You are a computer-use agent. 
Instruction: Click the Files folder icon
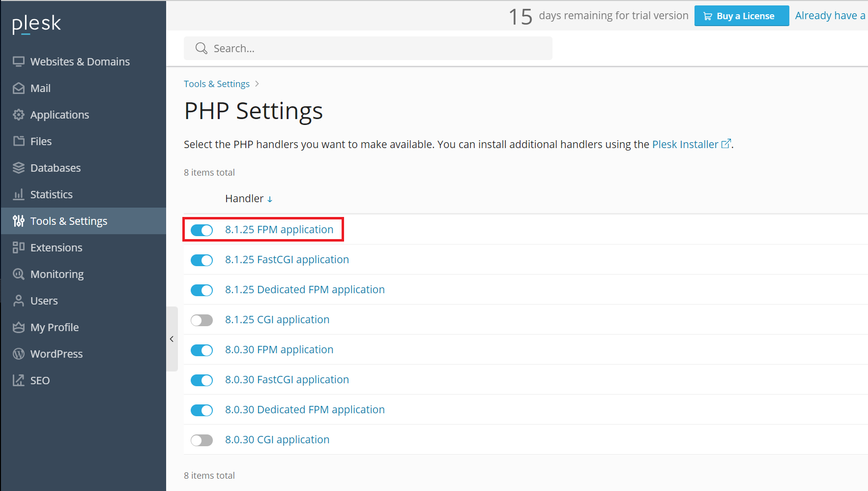[x=19, y=141]
